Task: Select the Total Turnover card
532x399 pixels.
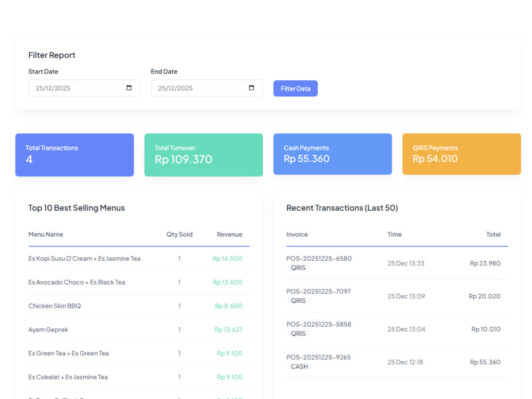Action: pyautogui.click(x=204, y=155)
